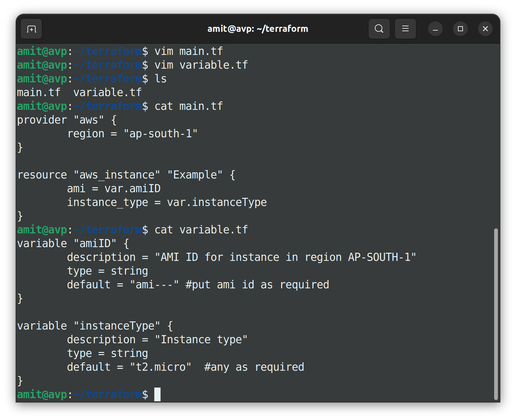
Task: Open a new terminal tab
Action: click(31, 29)
